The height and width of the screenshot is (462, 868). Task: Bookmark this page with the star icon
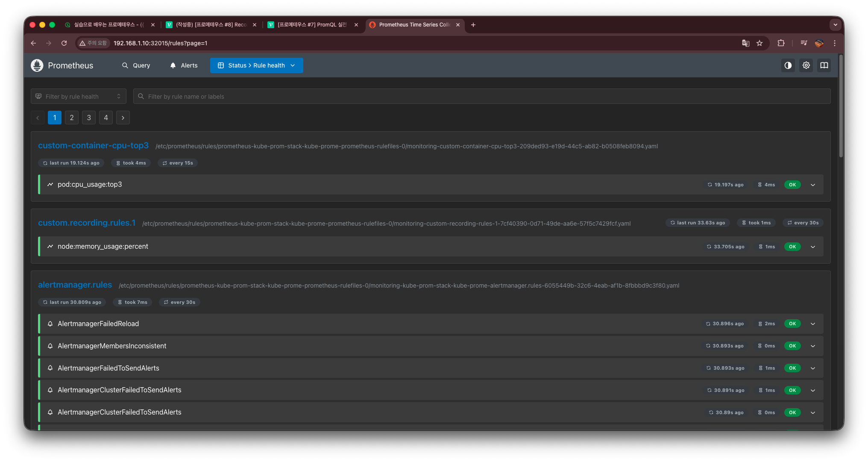coord(759,43)
